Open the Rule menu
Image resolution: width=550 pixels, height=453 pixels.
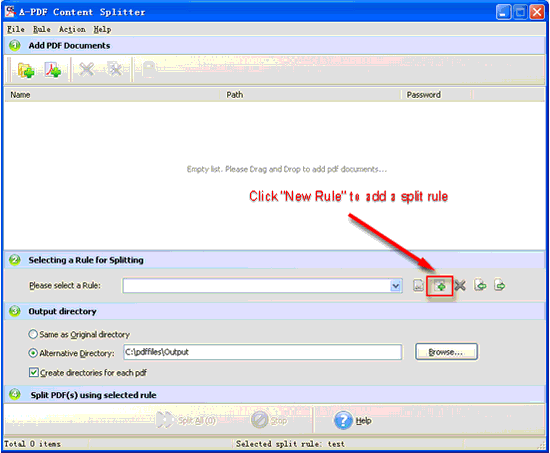click(42, 29)
